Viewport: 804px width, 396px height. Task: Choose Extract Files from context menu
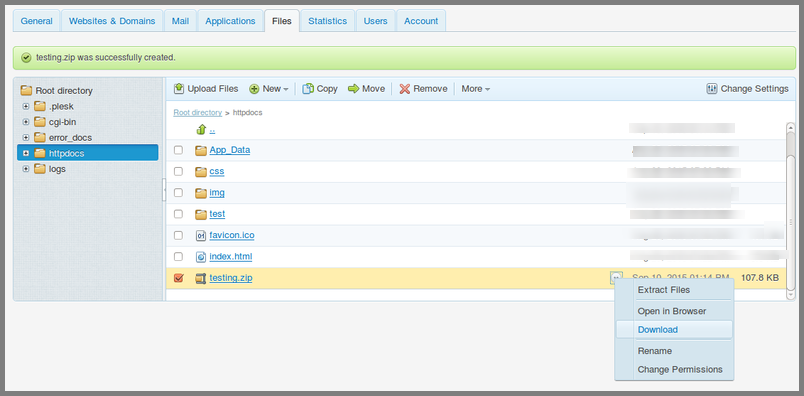(x=674, y=290)
